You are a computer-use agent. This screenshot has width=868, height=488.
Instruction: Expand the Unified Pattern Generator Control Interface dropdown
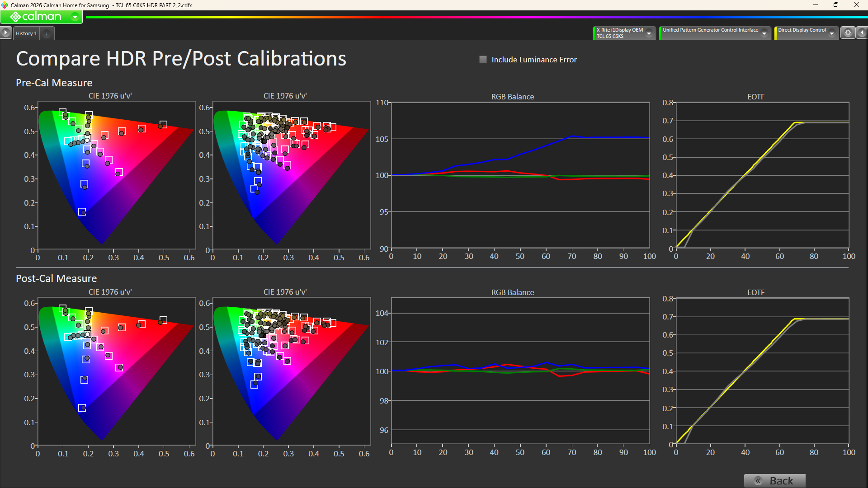(x=764, y=33)
